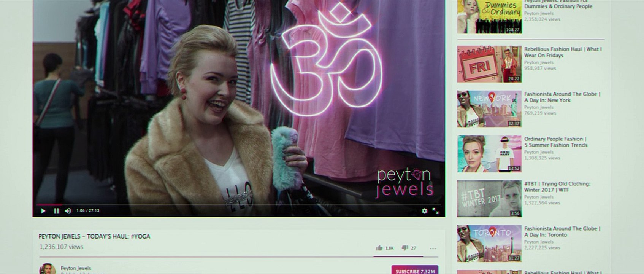
Task: Open Toronto fashionista video thumbnail
Action: coord(489,244)
